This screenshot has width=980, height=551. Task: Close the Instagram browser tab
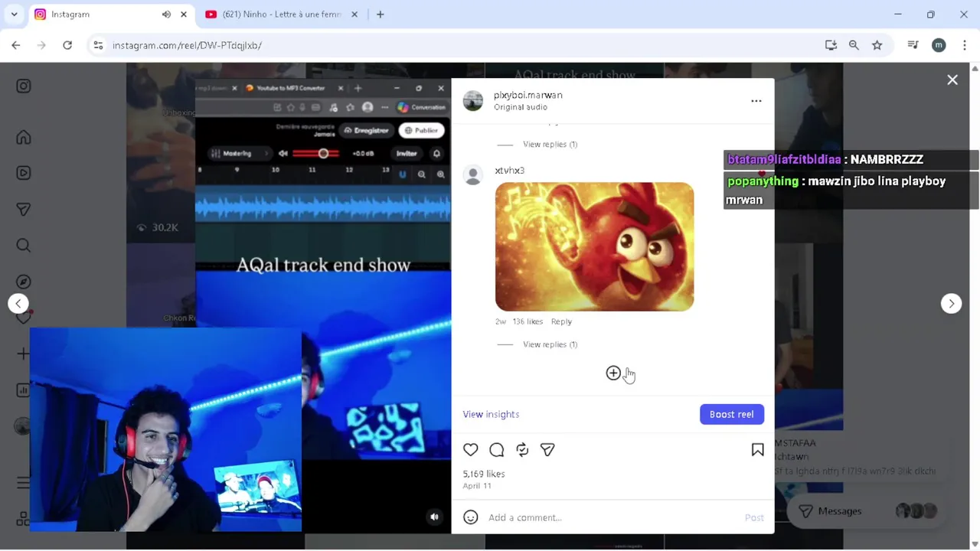[x=184, y=15]
